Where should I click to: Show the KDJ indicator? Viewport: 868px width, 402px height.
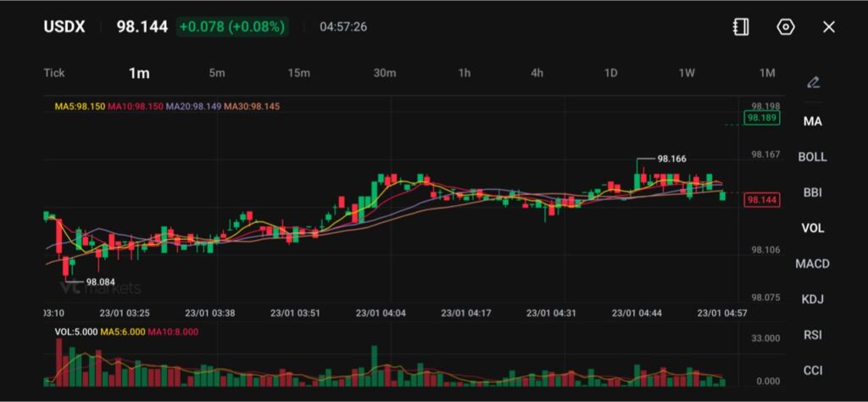coord(812,299)
